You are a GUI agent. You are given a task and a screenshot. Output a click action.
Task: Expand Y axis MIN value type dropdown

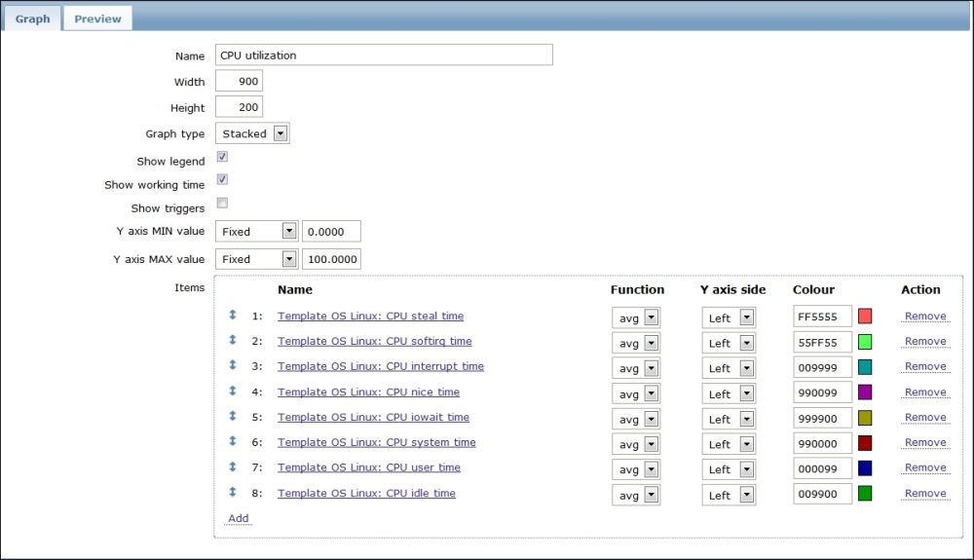pyautogui.click(x=255, y=232)
